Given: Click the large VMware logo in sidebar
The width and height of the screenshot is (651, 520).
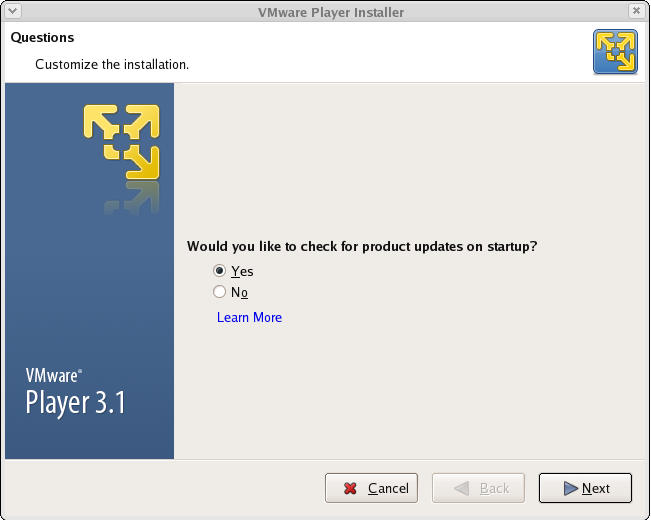Looking at the screenshot, I should pyautogui.click(x=121, y=142).
